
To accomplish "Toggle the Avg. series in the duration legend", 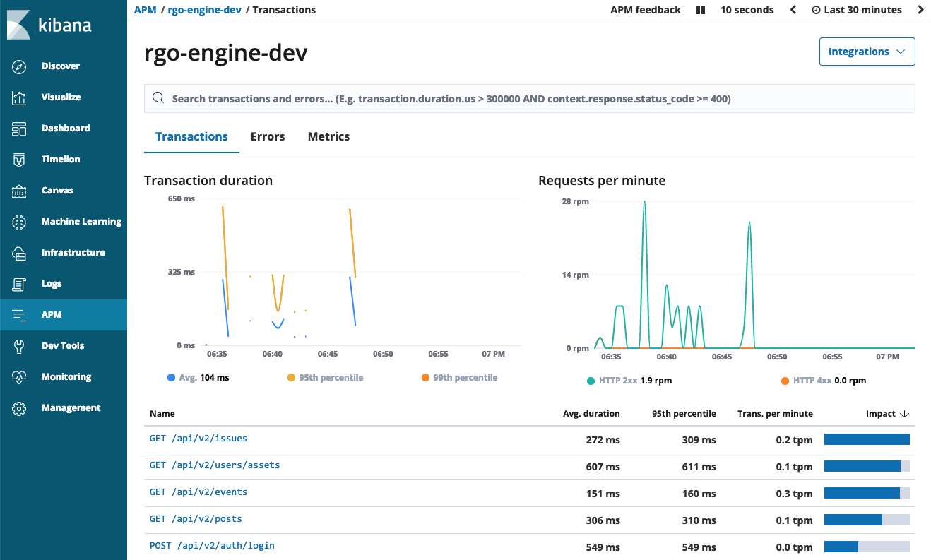I will tap(198, 378).
